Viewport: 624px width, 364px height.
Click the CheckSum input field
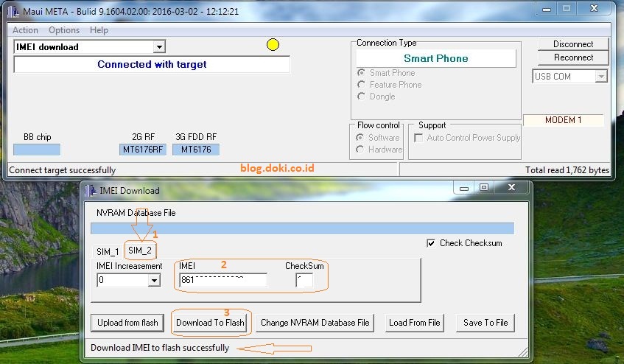pos(304,280)
